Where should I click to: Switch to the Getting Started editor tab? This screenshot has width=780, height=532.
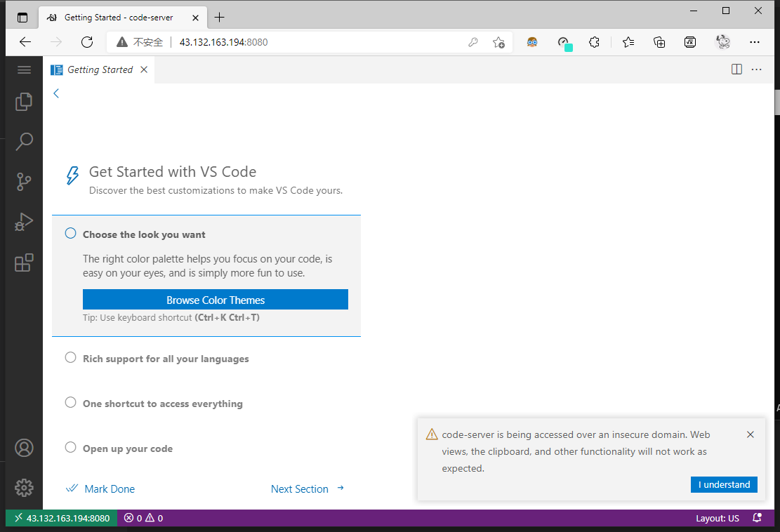[x=100, y=69]
